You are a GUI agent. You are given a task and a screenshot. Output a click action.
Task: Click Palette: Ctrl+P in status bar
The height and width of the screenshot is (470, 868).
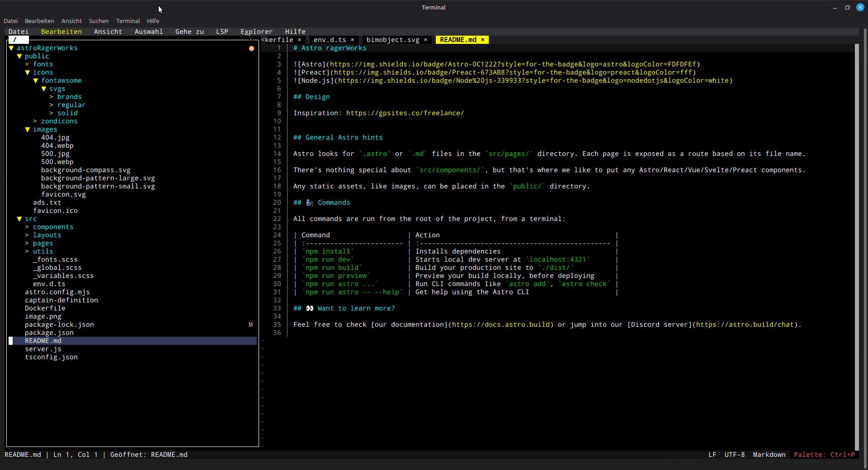click(x=824, y=455)
